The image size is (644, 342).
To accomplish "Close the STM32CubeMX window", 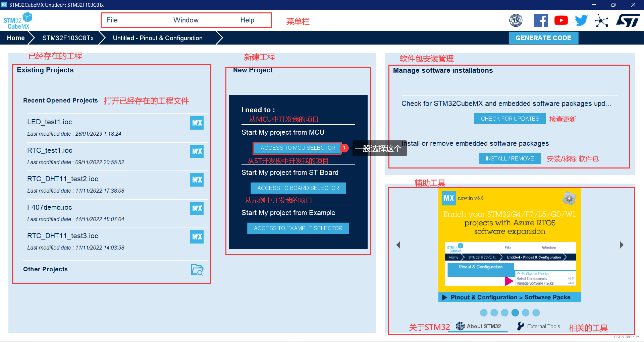I will click(x=633, y=5).
